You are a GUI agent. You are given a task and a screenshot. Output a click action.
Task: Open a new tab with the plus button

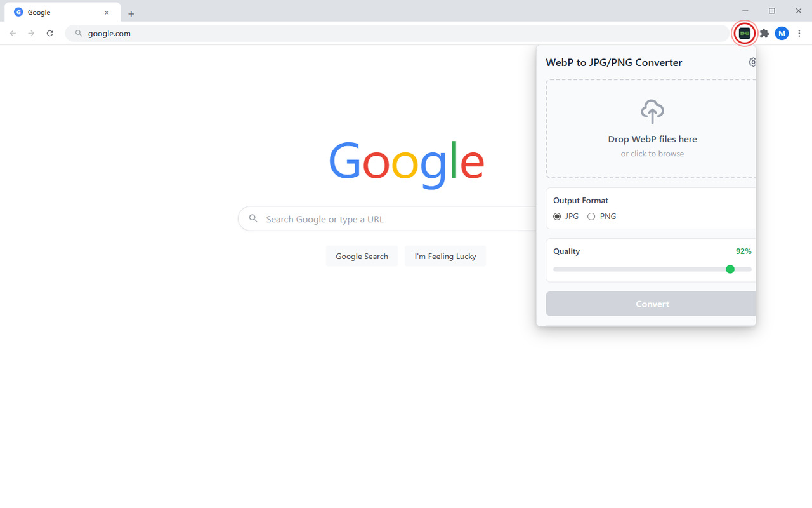coord(131,13)
